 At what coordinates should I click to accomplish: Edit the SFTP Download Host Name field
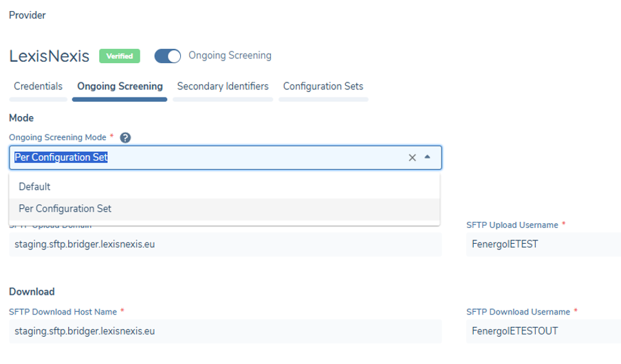pos(225,331)
